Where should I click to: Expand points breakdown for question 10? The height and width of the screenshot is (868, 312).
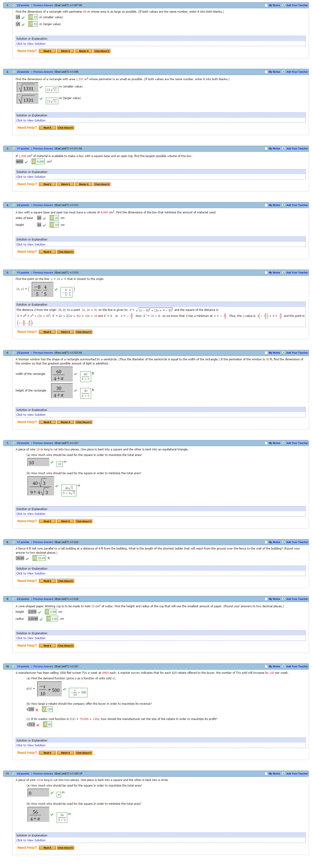click(x=14, y=667)
